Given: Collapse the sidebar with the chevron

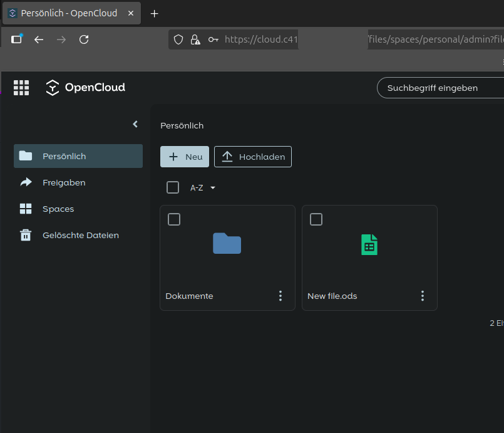Looking at the screenshot, I should tap(135, 124).
